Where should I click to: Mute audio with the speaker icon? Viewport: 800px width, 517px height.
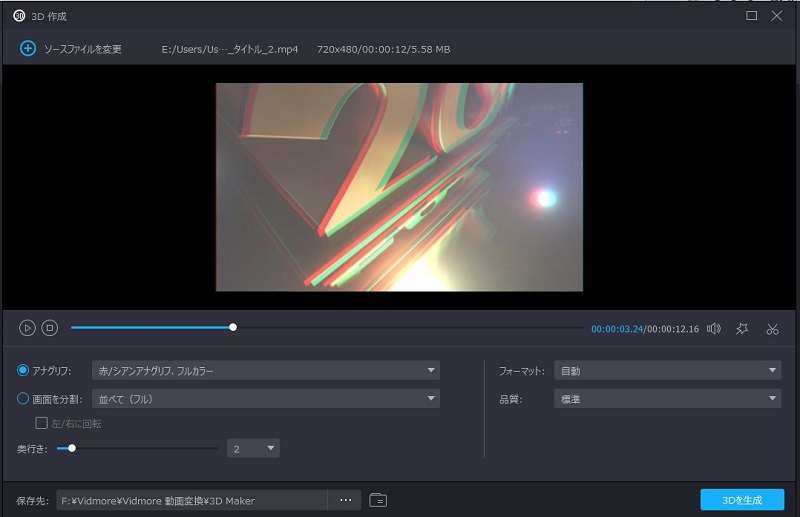714,328
